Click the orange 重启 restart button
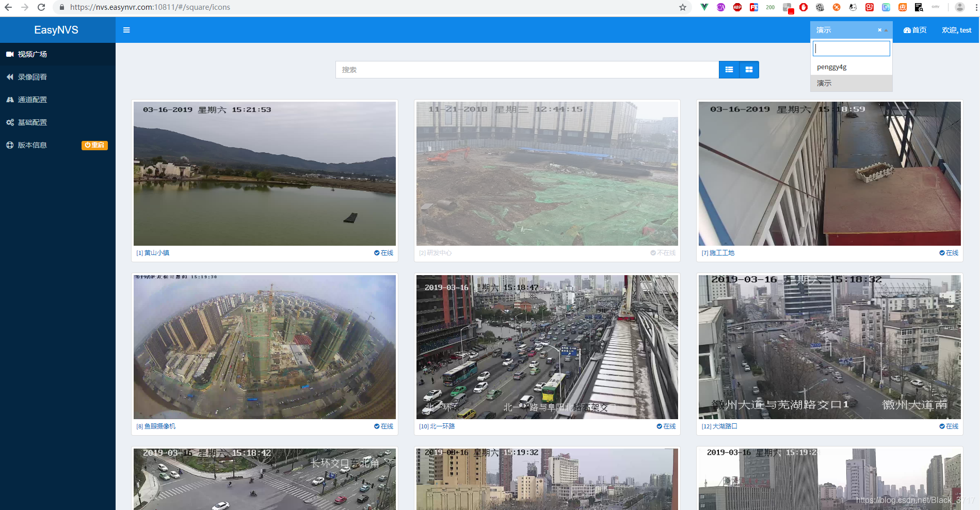980x510 pixels. (94, 145)
